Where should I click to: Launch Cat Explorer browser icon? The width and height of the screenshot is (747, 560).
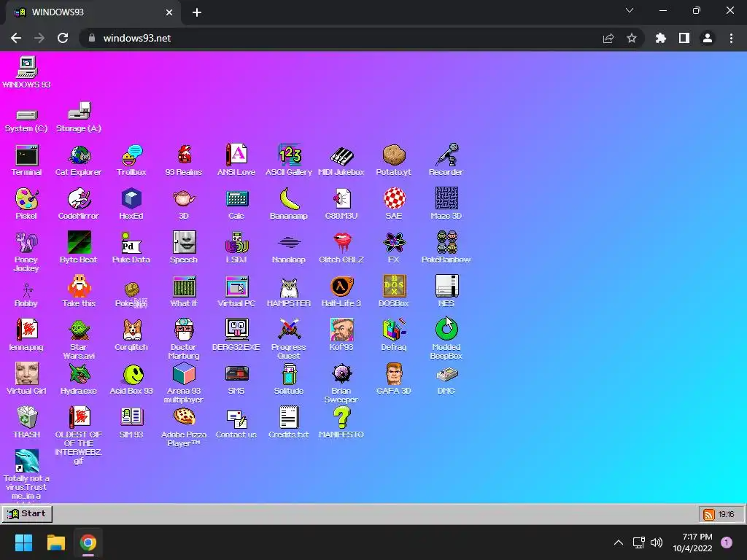[79, 156]
